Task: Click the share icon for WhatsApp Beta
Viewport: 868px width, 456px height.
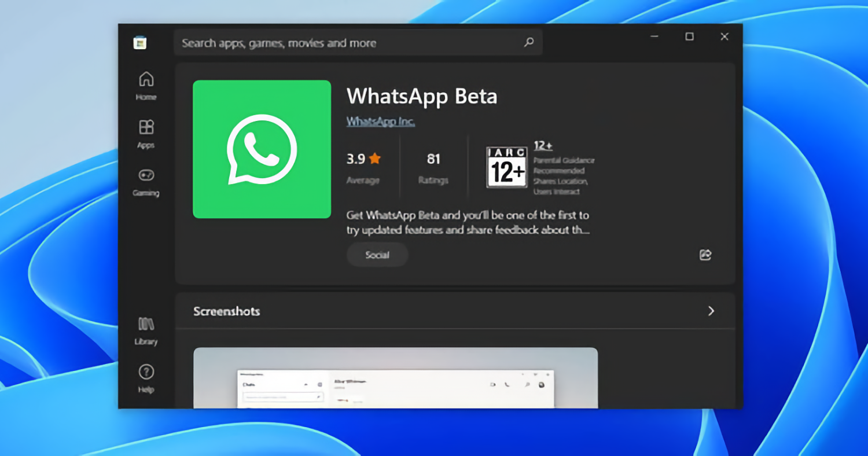Action: pyautogui.click(x=705, y=255)
